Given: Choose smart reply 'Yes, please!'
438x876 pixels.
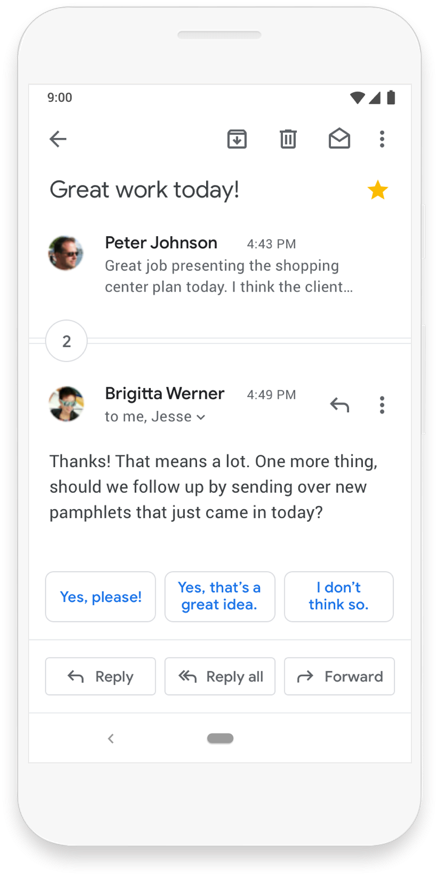Looking at the screenshot, I should (101, 597).
